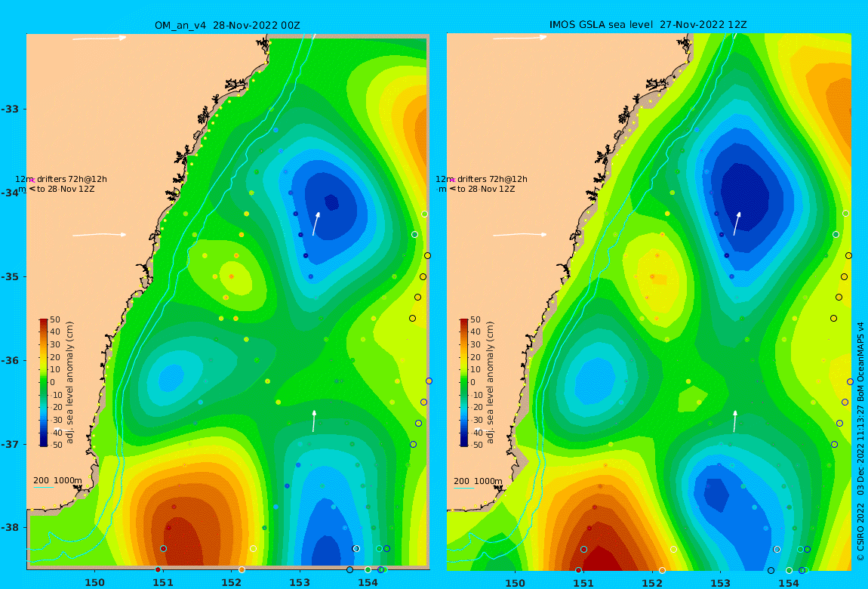This screenshot has width=868, height=589.
Task: Click the '200 1000m' depth legend on right map
Action: (479, 481)
